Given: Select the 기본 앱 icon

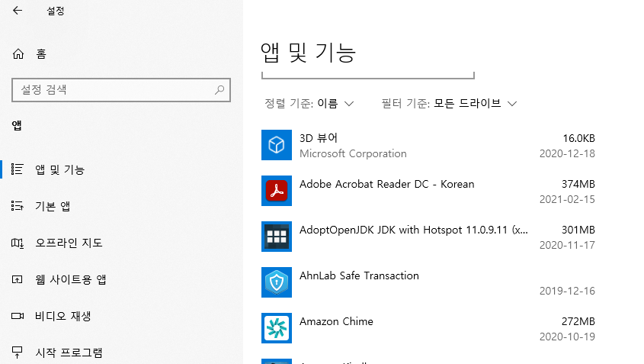Looking at the screenshot, I should (18, 205).
